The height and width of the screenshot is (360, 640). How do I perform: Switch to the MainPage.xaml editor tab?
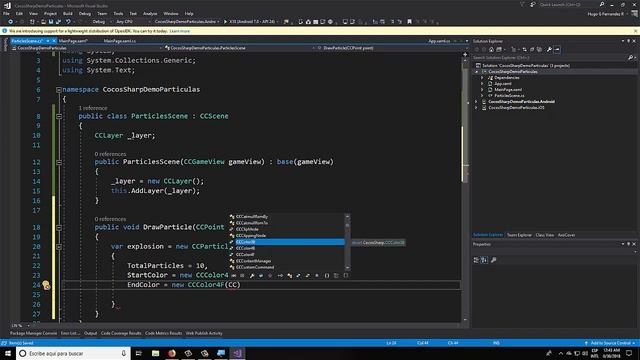click(73, 41)
